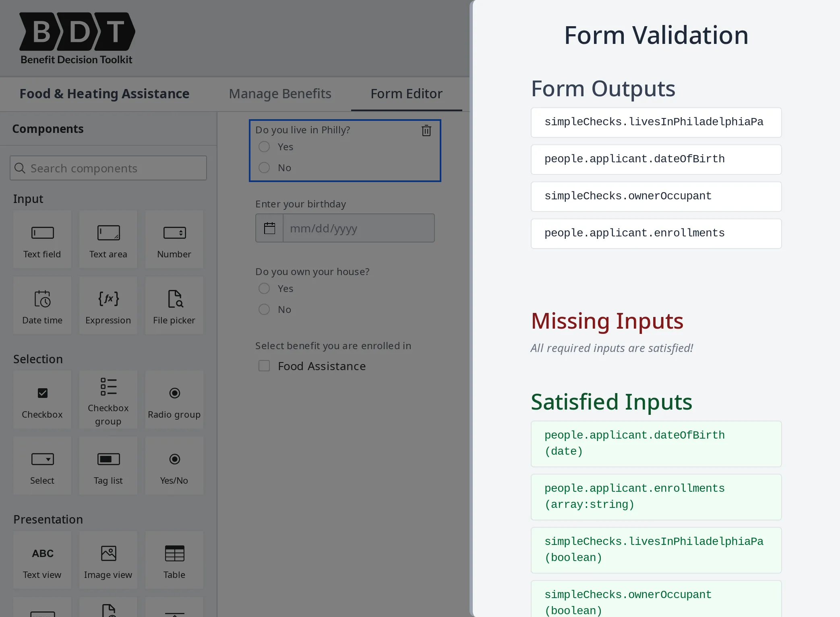Delete the Philly question with the trash icon

pyautogui.click(x=426, y=130)
